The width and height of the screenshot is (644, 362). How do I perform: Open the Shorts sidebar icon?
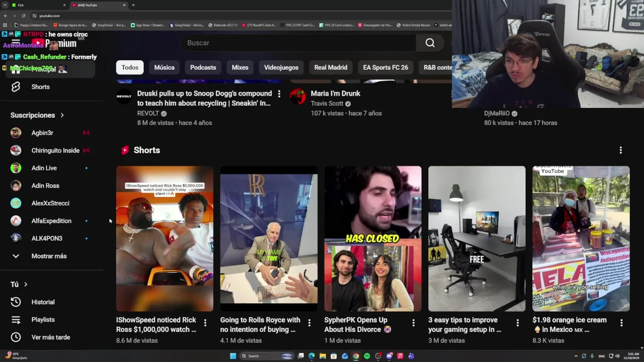(x=16, y=86)
